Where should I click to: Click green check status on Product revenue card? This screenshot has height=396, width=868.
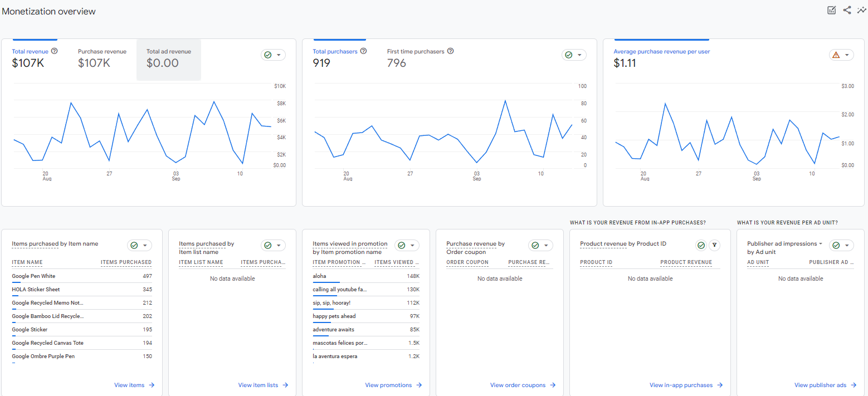pos(701,245)
